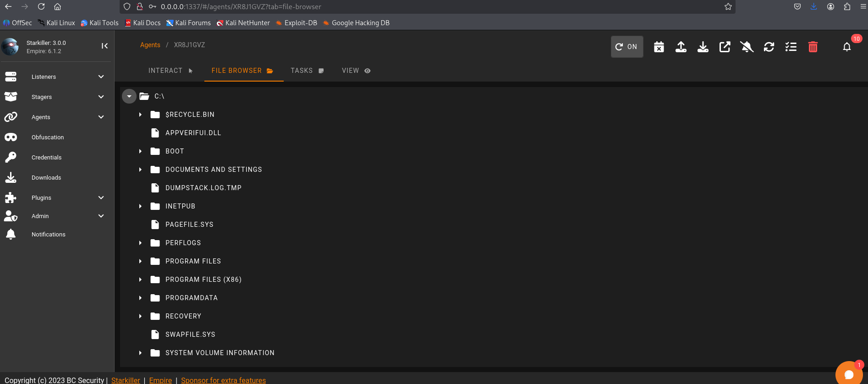Click the upload file icon

[x=681, y=47]
